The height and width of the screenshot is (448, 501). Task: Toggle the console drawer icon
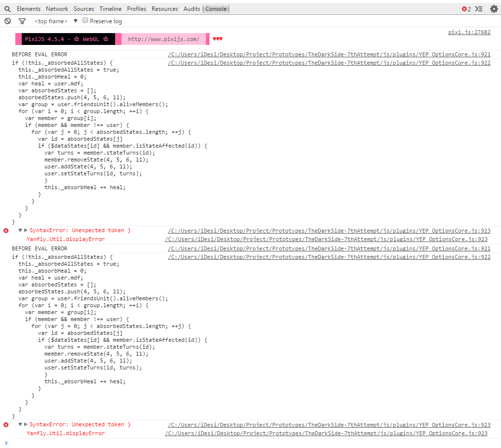click(479, 9)
